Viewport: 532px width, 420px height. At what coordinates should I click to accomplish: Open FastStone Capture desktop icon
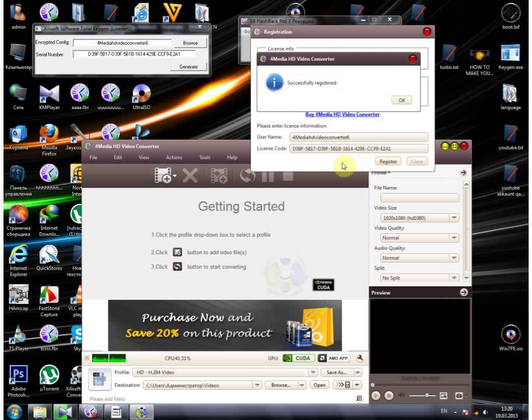click(49, 301)
